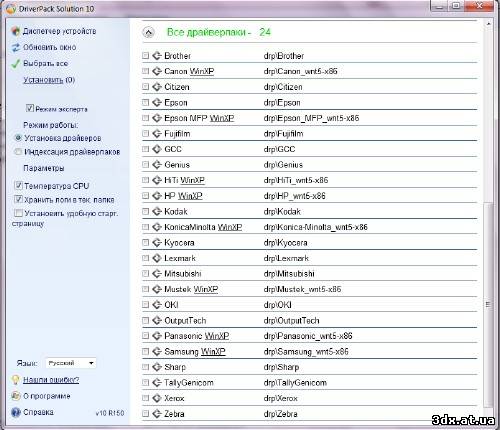Collapse the Все драйверпаки section
This screenshot has width=500, height=430.
pos(148,32)
